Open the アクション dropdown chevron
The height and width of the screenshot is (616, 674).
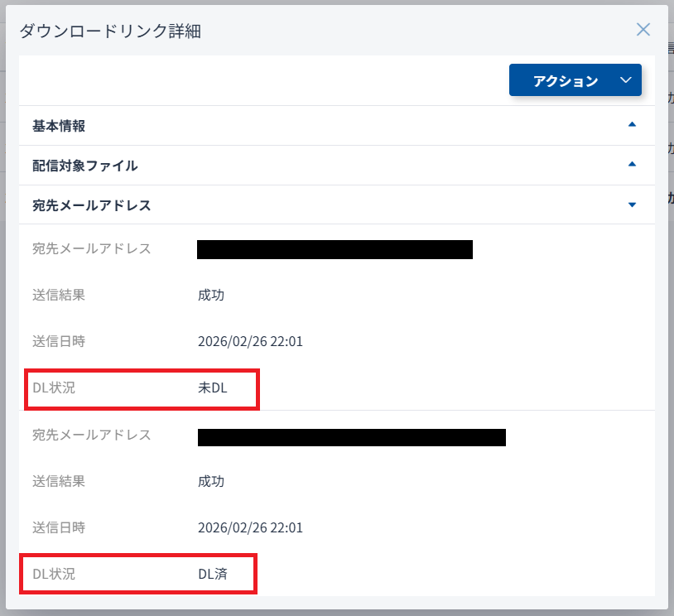pos(625,80)
